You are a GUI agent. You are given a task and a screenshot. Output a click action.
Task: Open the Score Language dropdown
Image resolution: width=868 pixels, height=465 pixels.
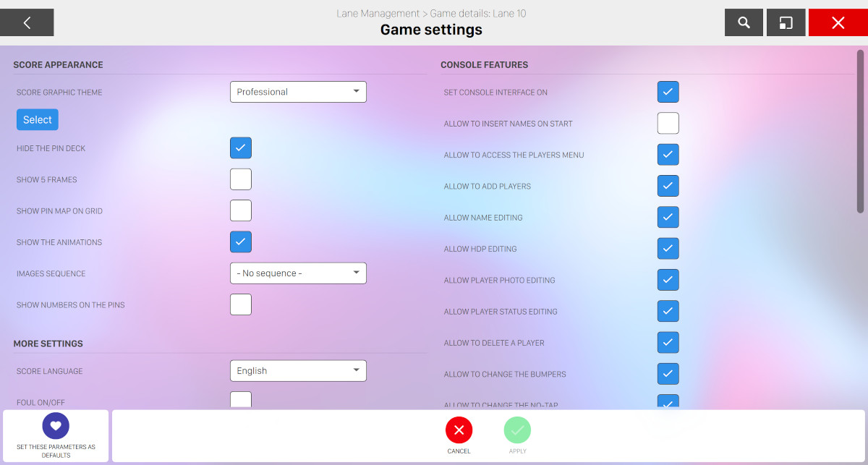(298, 371)
